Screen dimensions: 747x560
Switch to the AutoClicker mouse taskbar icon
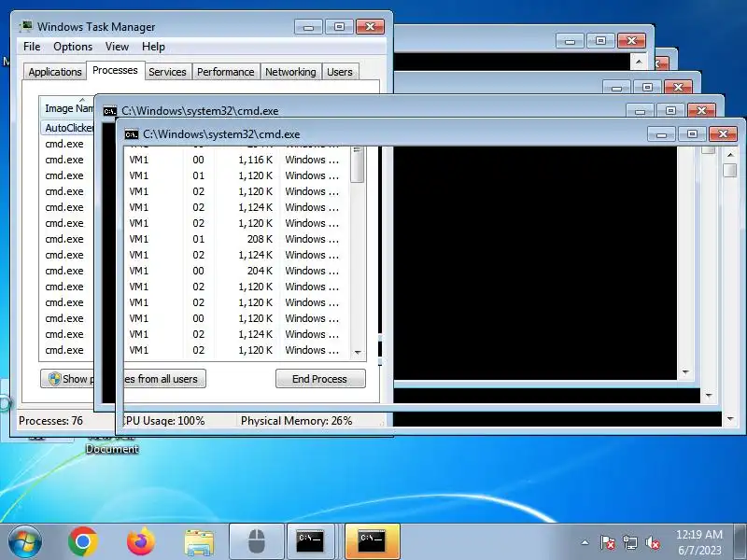[257, 541]
